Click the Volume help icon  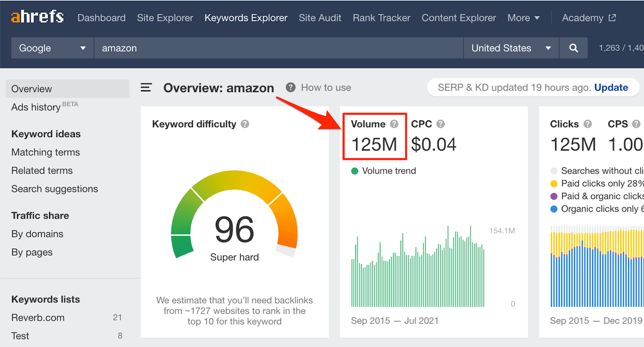[x=394, y=124]
